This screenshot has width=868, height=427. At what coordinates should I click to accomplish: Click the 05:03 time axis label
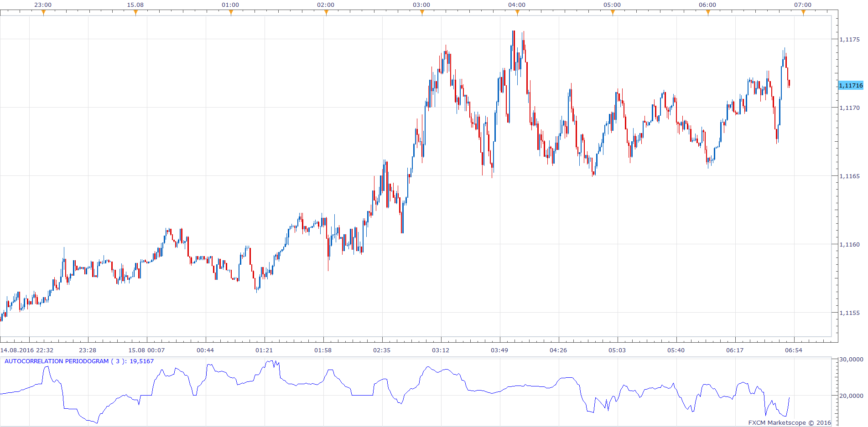(617, 350)
